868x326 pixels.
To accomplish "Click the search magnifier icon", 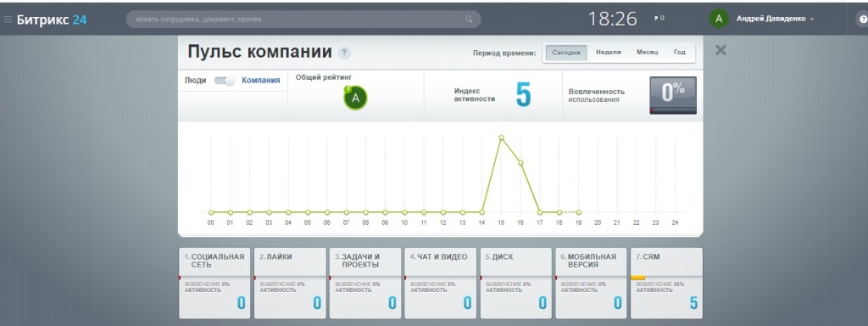I will [x=469, y=20].
